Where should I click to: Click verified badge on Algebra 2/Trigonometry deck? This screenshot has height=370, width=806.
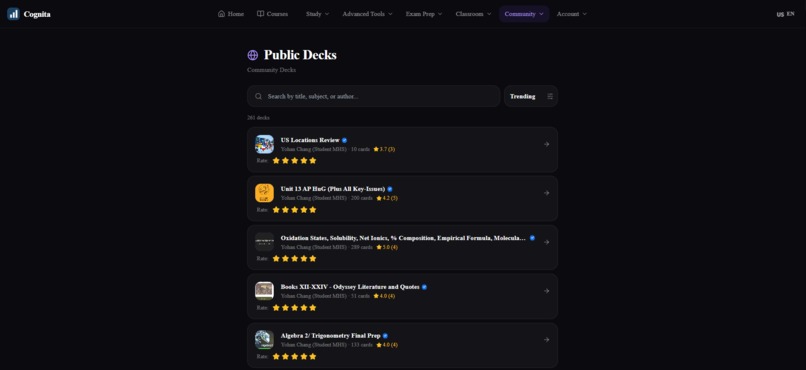pyautogui.click(x=385, y=336)
